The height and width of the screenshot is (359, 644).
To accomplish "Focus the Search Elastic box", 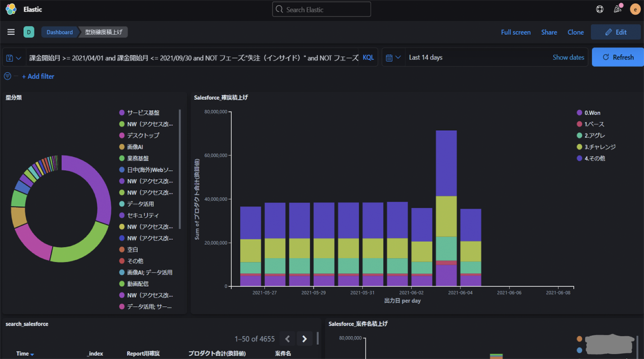I will pyautogui.click(x=321, y=10).
